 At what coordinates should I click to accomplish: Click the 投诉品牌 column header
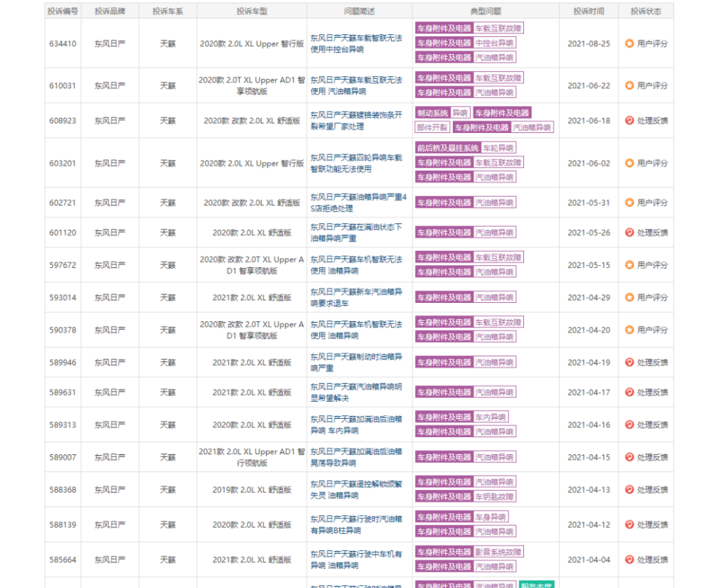click(x=109, y=11)
